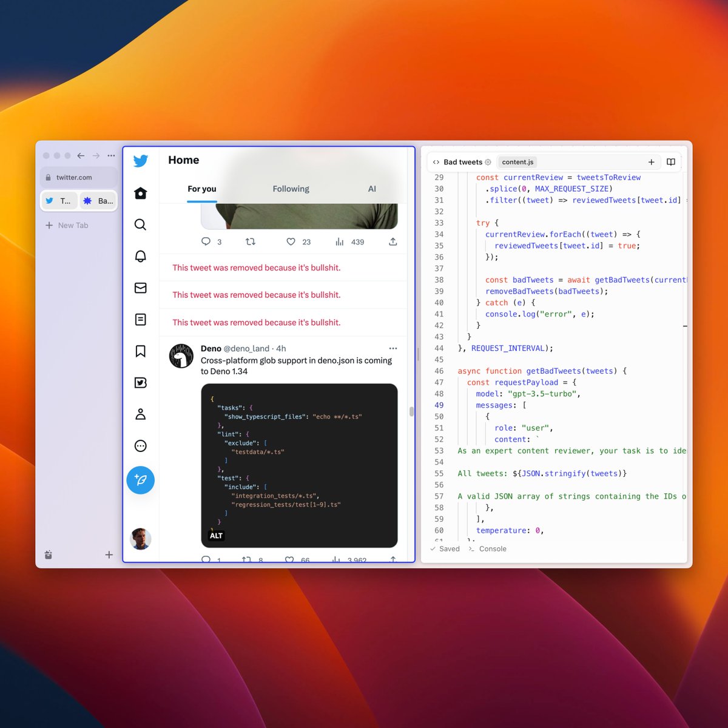Switch to the Bad tweets boost tab
This screenshot has width=728, height=728.
pos(98,201)
